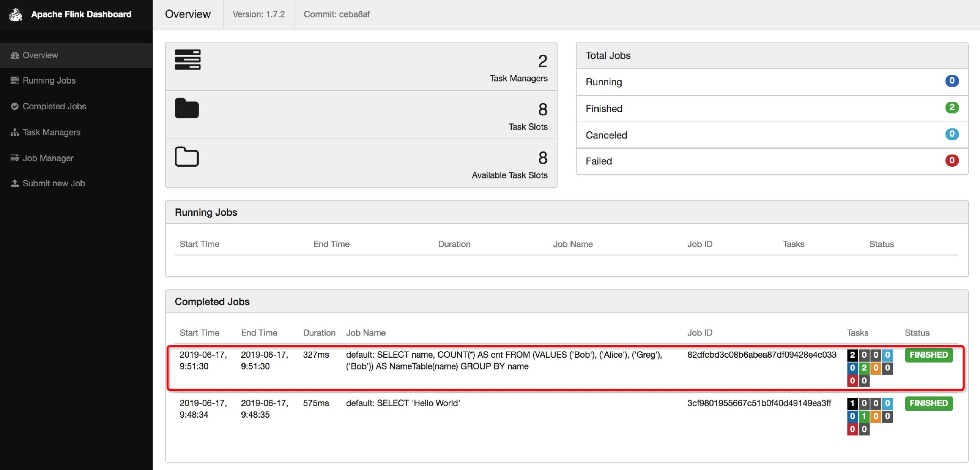980x470 pixels.
Task: Click the Task Slots closed folder icon
Action: (186, 108)
